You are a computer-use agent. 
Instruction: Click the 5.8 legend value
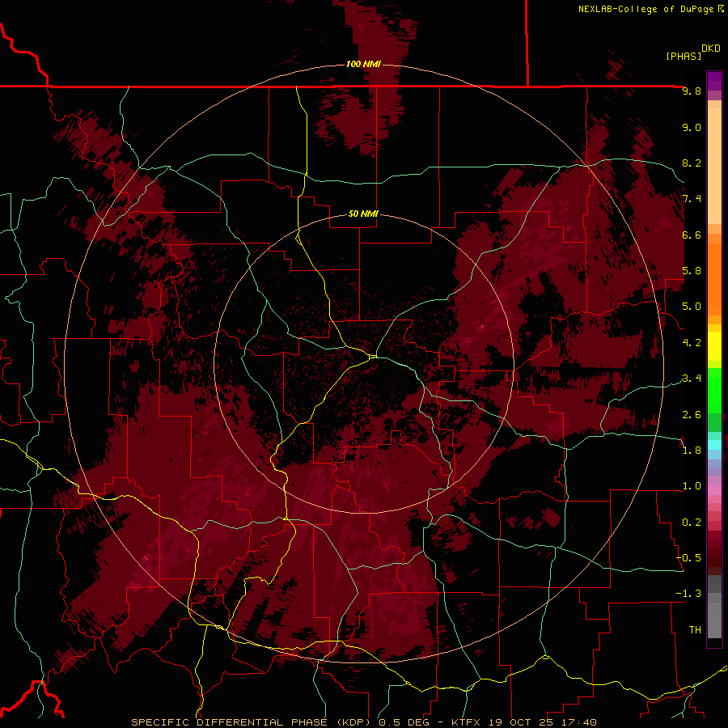tap(692, 271)
